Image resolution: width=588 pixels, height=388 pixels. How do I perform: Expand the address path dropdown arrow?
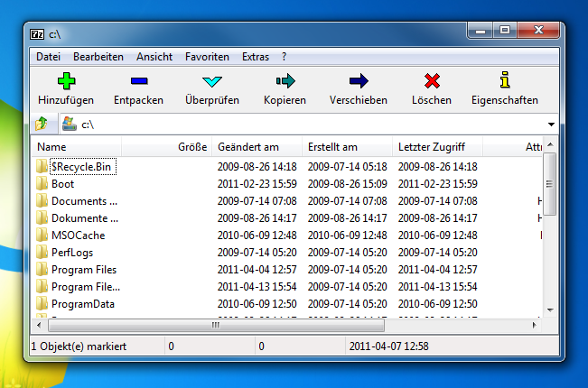click(x=550, y=125)
